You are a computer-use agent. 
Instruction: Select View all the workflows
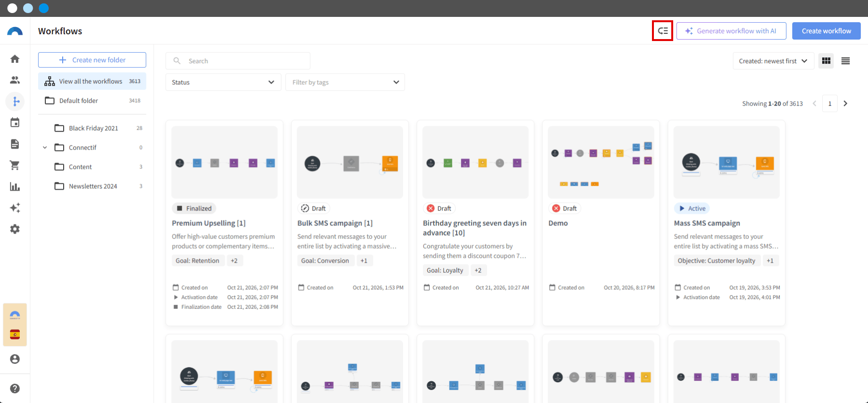coord(92,81)
